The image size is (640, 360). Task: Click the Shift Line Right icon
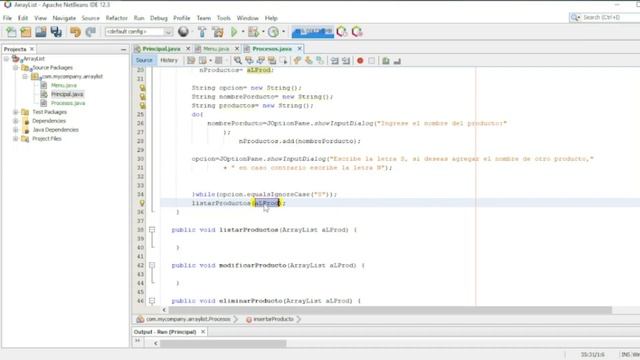click(x=346, y=61)
